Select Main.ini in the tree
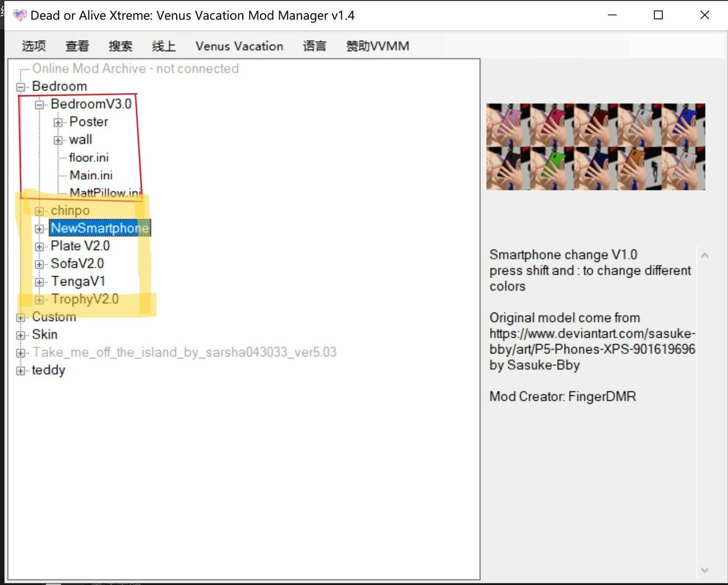This screenshot has height=585, width=728. (x=91, y=175)
